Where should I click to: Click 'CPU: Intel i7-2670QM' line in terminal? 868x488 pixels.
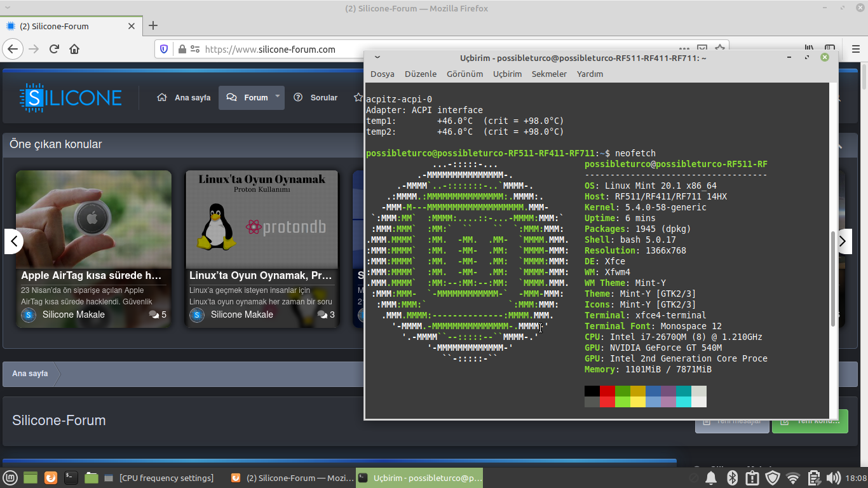[x=674, y=337]
